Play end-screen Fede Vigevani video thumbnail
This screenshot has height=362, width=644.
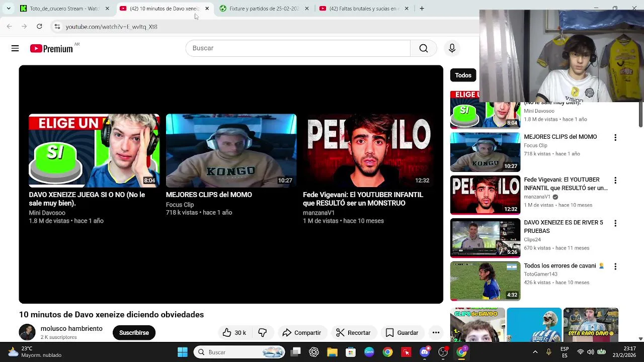(368, 151)
